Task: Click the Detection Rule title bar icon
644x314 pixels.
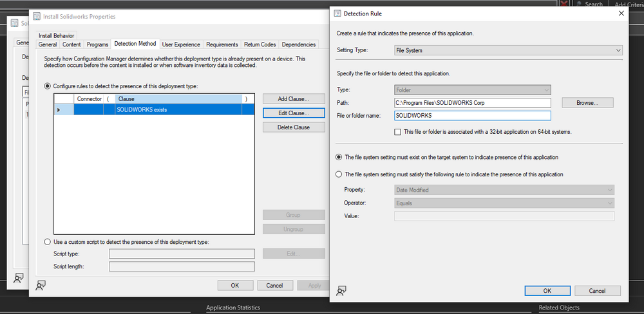Action: (337, 14)
